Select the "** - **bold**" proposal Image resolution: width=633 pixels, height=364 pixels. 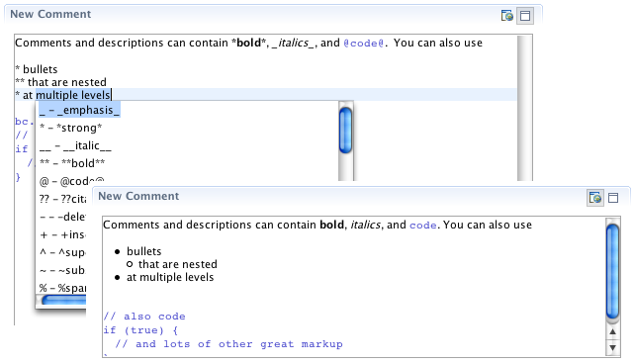pyautogui.click(x=72, y=163)
